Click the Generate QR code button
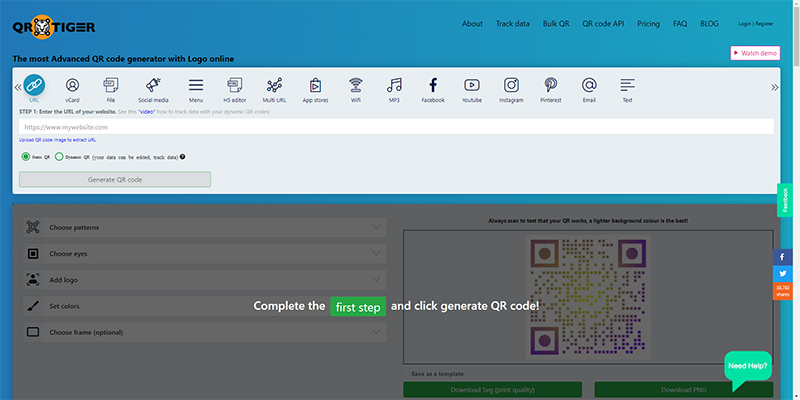 tap(115, 180)
